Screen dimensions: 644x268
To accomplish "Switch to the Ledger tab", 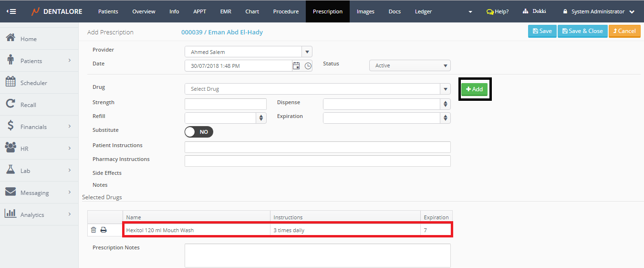I will 423,11.
